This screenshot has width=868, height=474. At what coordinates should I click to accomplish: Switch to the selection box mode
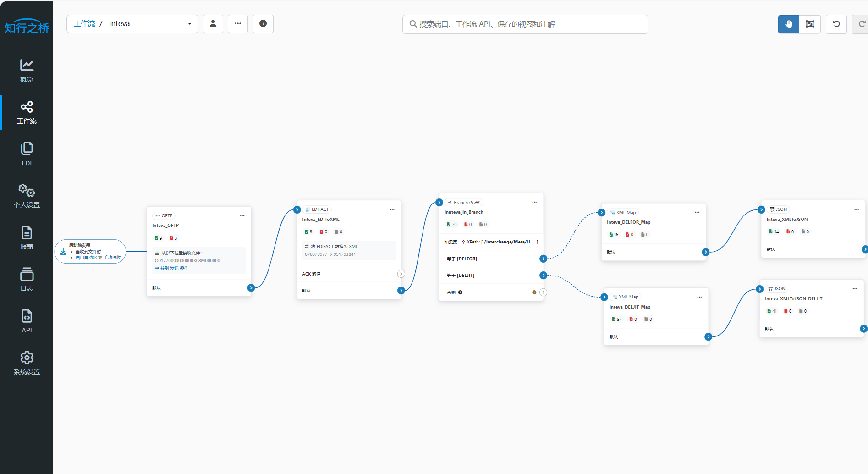[x=810, y=24]
